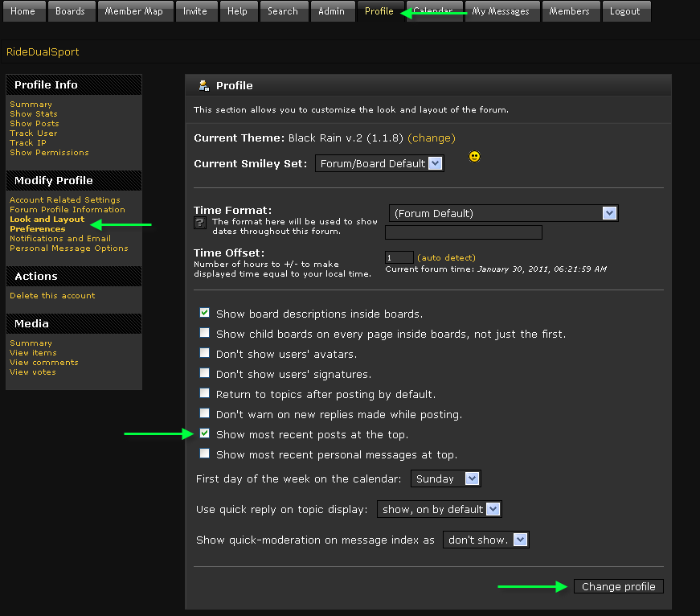The height and width of the screenshot is (616, 700).
Task: Expand the Time Format dropdown
Action: tap(503, 213)
